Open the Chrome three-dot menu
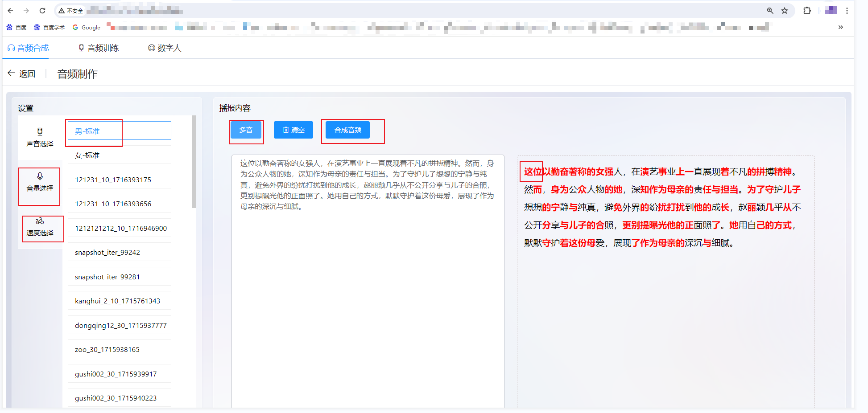The image size is (868, 413). point(847,11)
